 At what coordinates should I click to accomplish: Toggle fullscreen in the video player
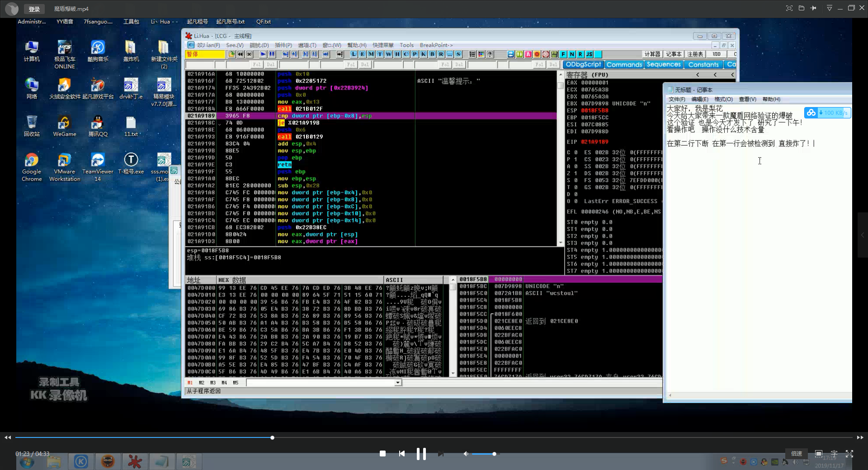point(849,454)
